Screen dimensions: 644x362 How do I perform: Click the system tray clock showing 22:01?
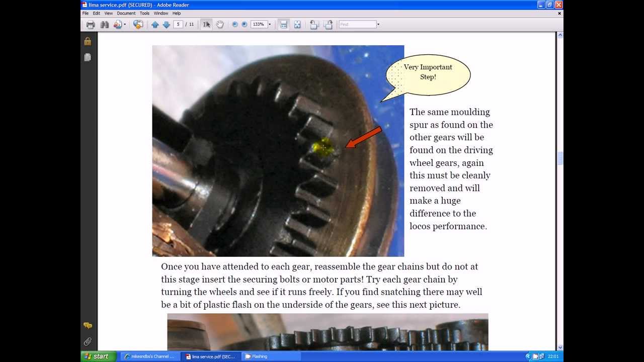pyautogui.click(x=554, y=356)
